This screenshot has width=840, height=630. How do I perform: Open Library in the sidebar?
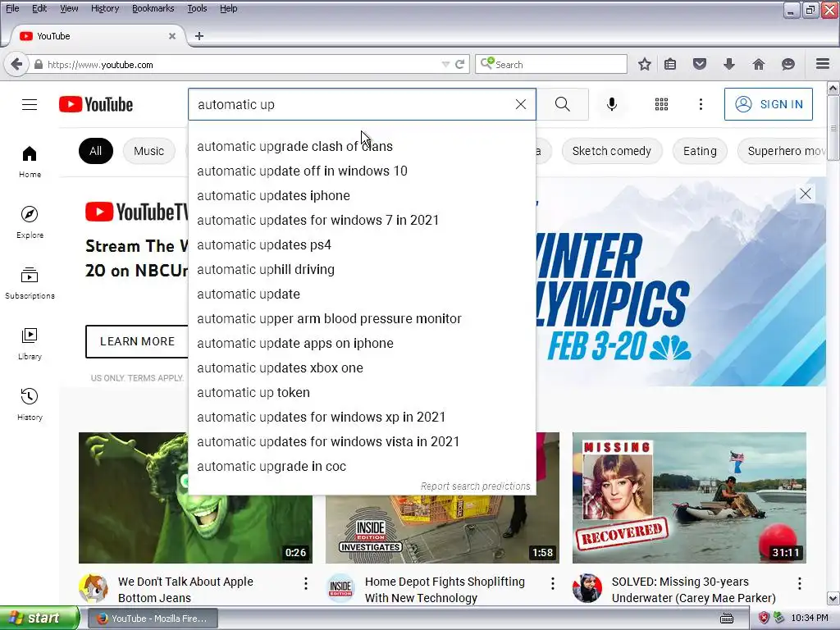coord(30,344)
